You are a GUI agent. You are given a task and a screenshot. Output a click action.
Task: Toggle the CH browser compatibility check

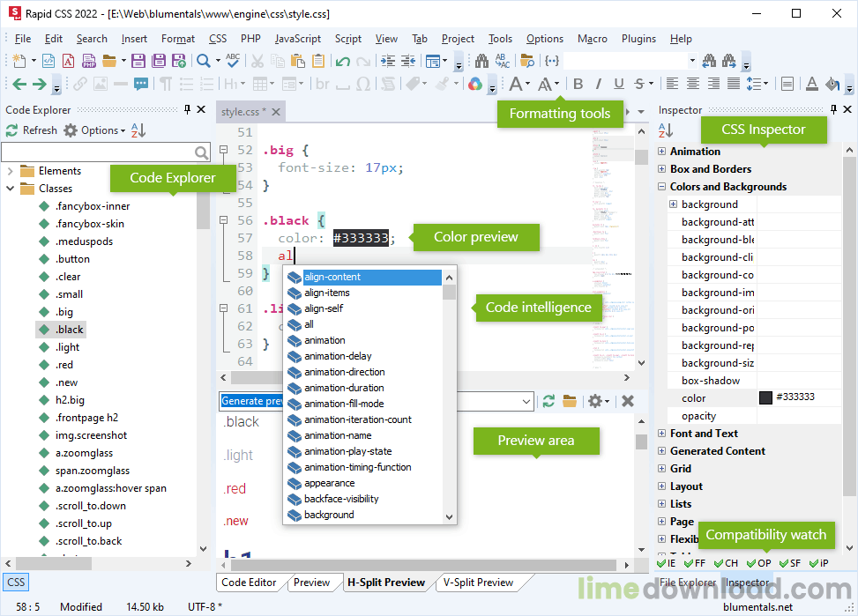click(727, 563)
